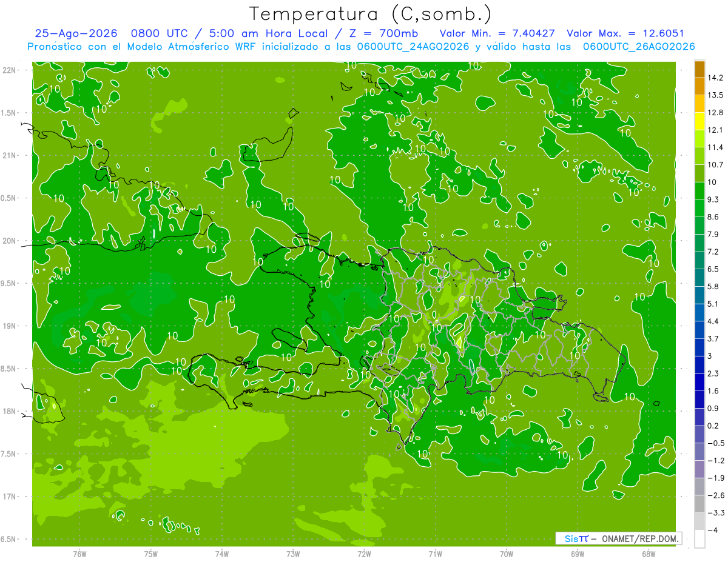This screenshot has width=728, height=562.
Task: Pick the dark blue swatch between 2.3 and 1.6
Action: (x=699, y=382)
